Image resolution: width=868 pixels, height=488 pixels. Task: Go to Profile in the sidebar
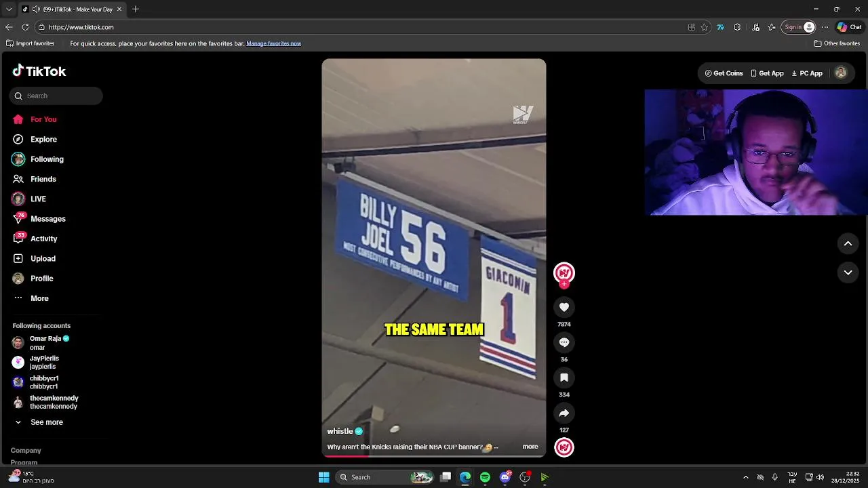point(33,279)
